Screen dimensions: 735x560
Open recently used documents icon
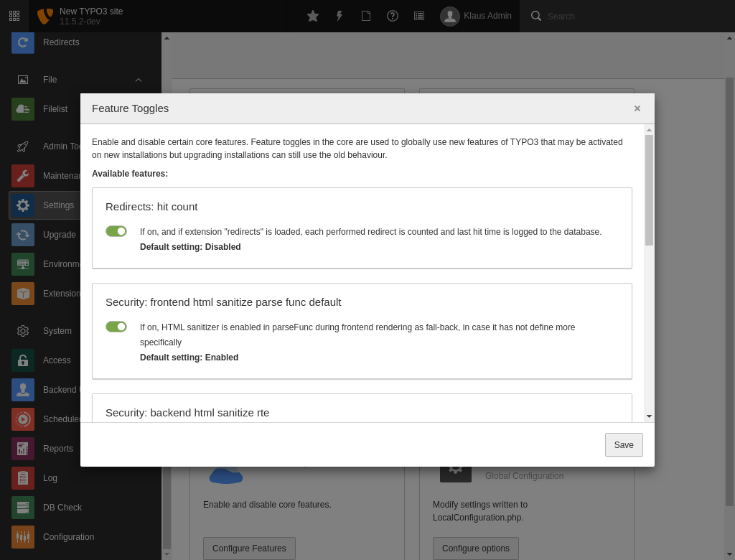(x=366, y=16)
